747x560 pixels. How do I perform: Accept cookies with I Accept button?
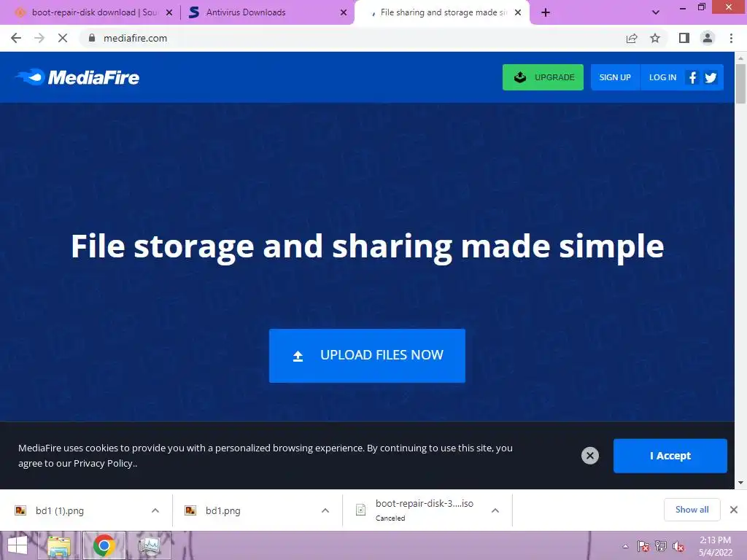(670, 456)
